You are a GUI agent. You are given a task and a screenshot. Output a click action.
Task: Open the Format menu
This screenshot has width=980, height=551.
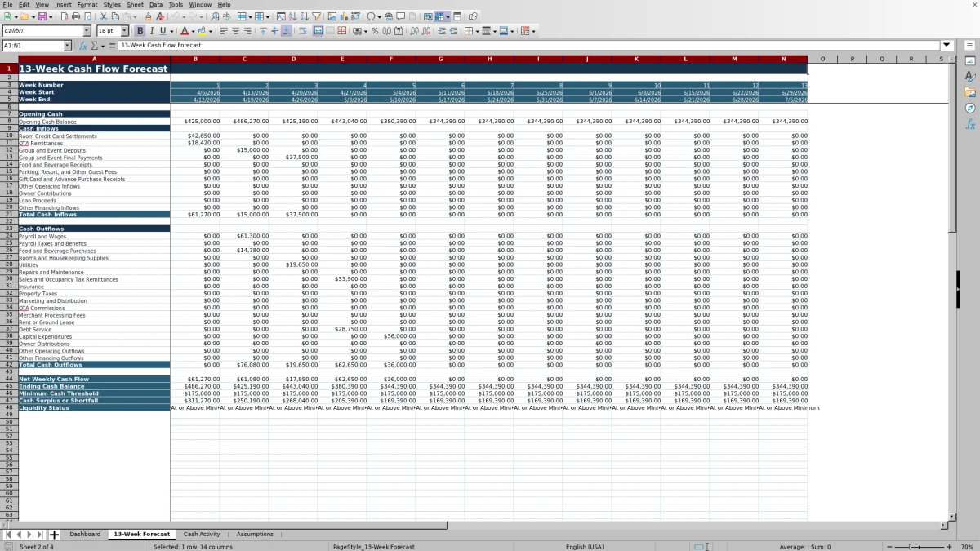click(87, 4)
